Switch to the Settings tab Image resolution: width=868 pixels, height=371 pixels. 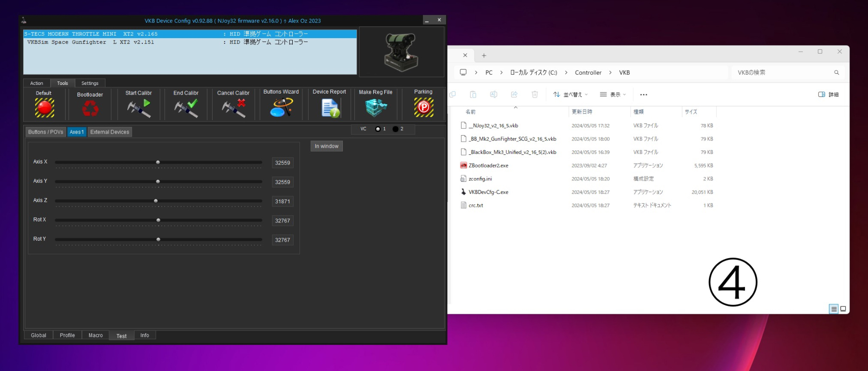90,83
